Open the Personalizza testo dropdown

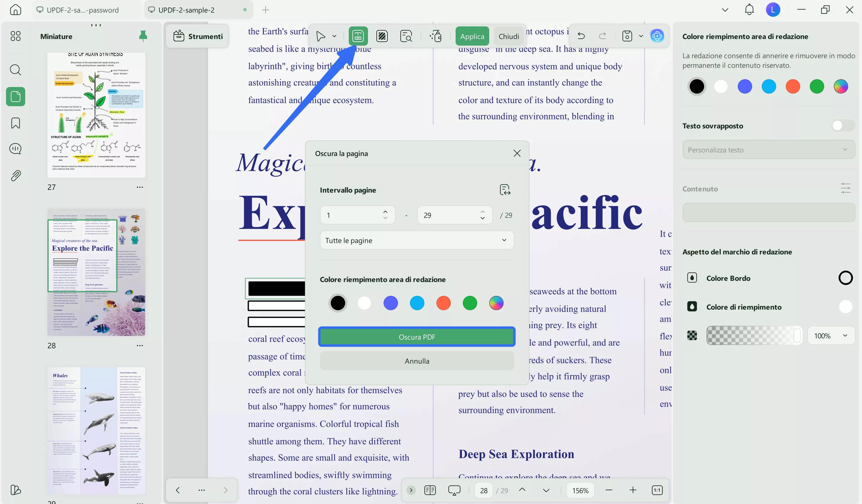tap(768, 150)
